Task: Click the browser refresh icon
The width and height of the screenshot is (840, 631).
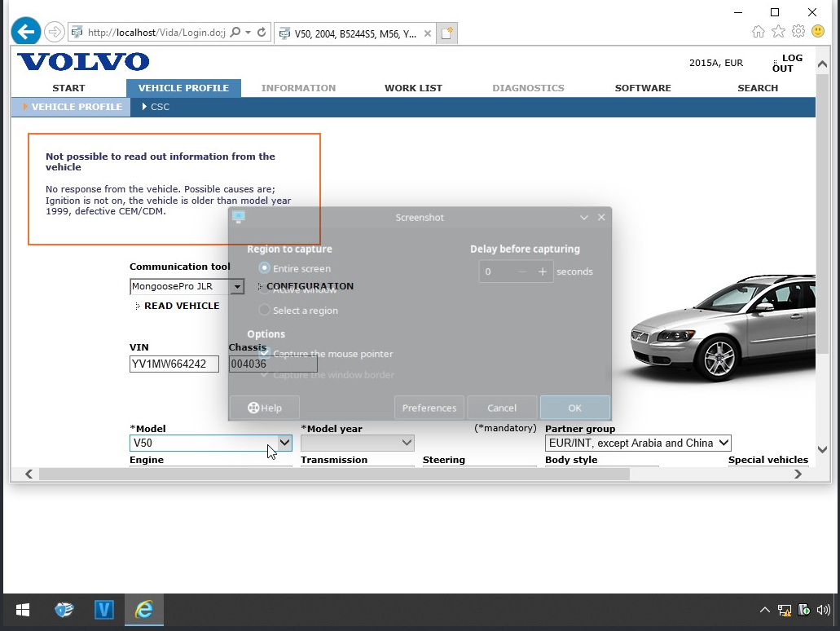Action: pos(262,33)
